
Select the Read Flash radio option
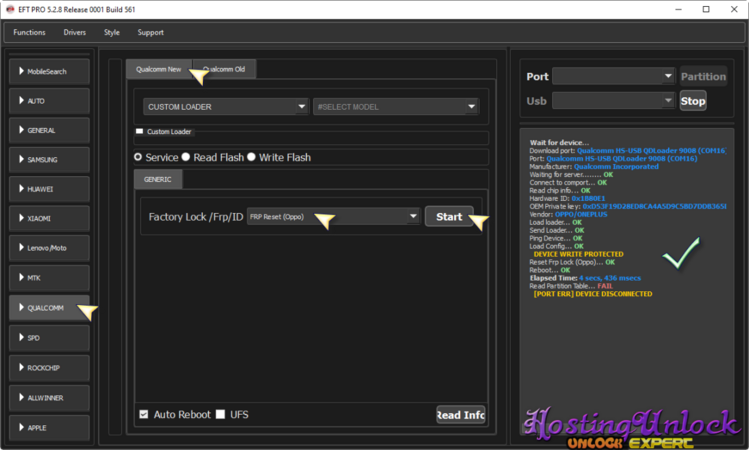coord(187,157)
